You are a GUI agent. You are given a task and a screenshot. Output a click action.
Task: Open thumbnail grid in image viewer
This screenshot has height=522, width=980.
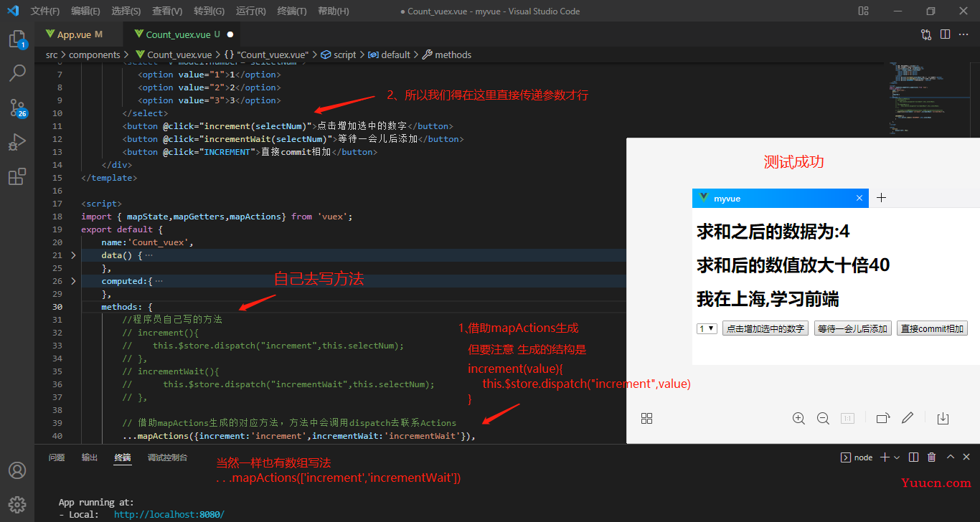pyautogui.click(x=646, y=418)
